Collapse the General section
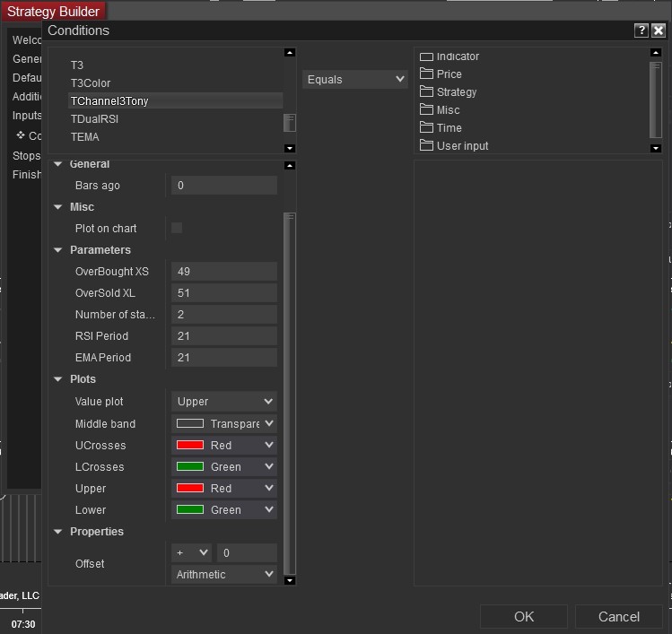Viewport: 672px width, 634px height. pyautogui.click(x=57, y=164)
